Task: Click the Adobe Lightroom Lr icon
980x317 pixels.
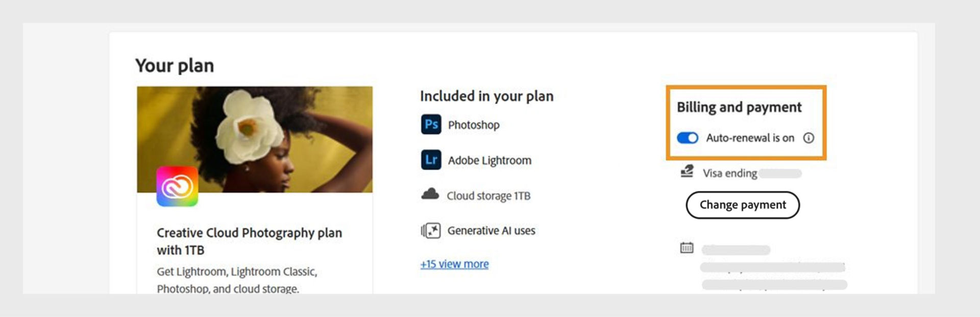Action: pos(431,160)
